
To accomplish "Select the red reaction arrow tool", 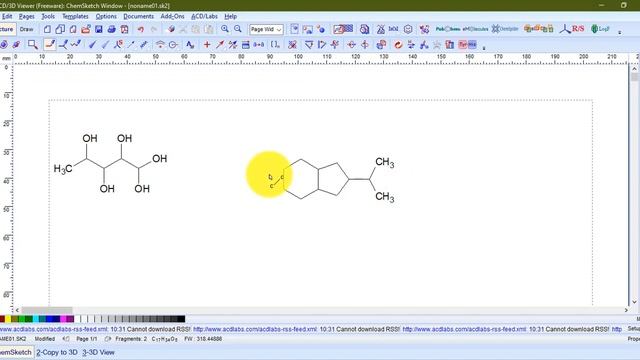I will [220, 44].
